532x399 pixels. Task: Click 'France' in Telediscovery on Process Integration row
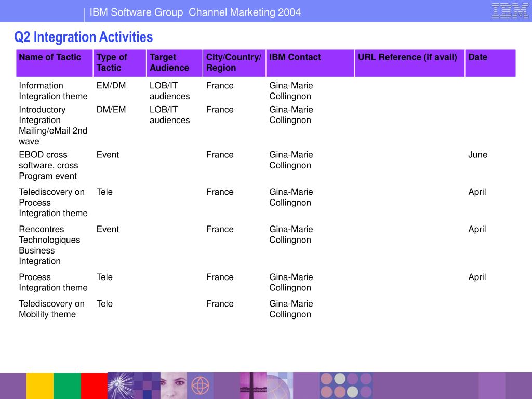coord(220,192)
